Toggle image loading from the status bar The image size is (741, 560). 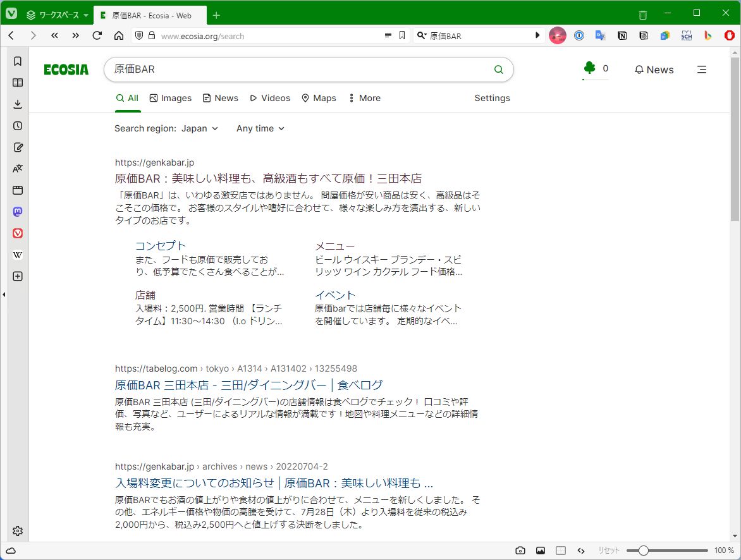click(541, 551)
